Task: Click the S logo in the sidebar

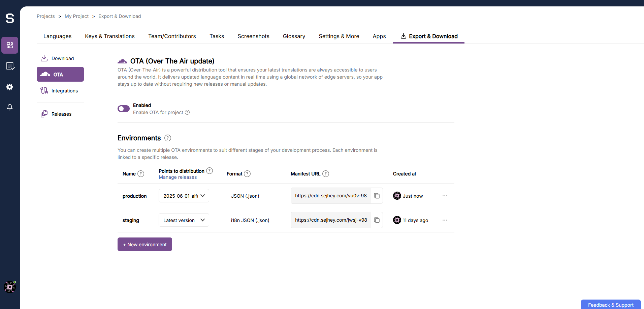Action: (10, 18)
